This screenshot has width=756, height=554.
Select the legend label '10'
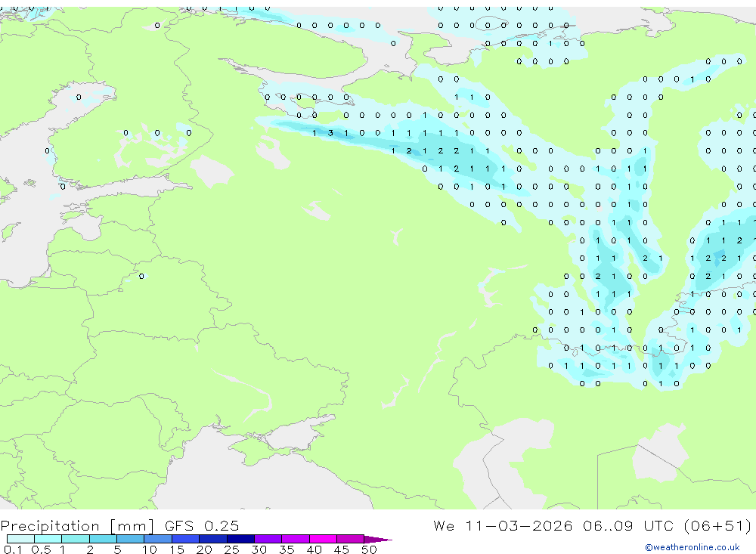pos(150,549)
